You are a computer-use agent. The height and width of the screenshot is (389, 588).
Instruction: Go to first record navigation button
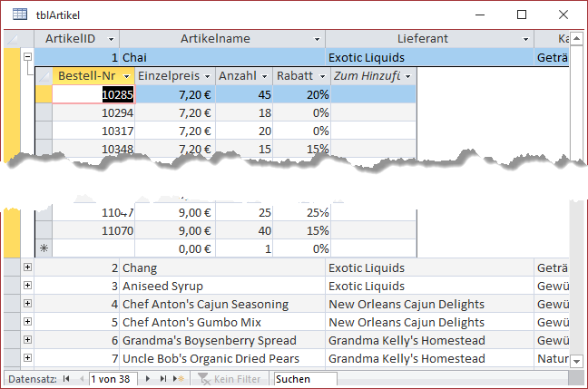(x=66, y=379)
